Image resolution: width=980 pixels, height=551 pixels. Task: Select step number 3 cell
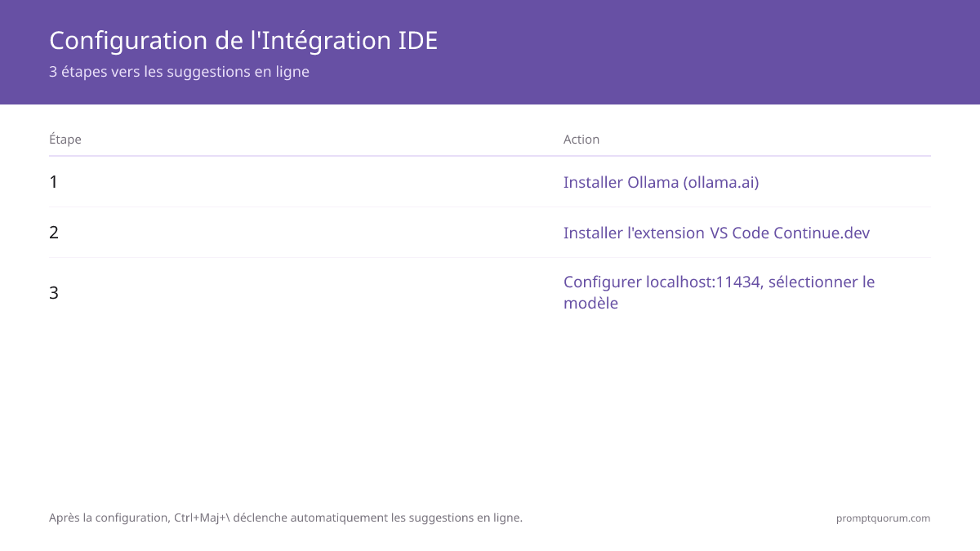pos(54,292)
